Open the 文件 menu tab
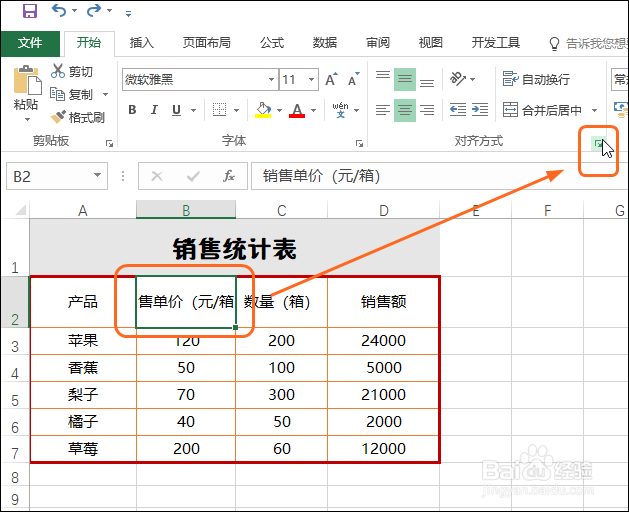The width and height of the screenshot is (629, 512). [30, 43]
